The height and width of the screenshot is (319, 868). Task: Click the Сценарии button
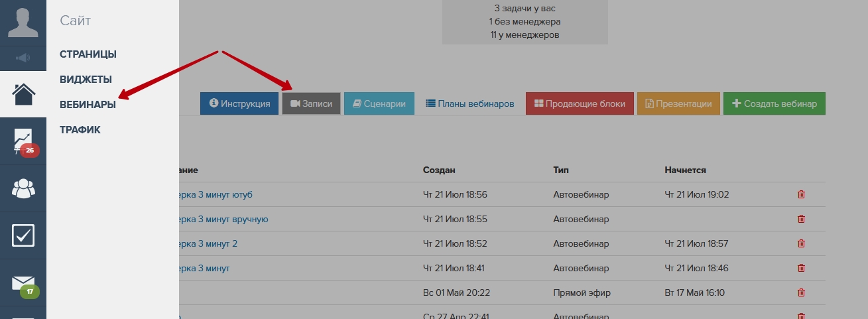coord(379,103)
